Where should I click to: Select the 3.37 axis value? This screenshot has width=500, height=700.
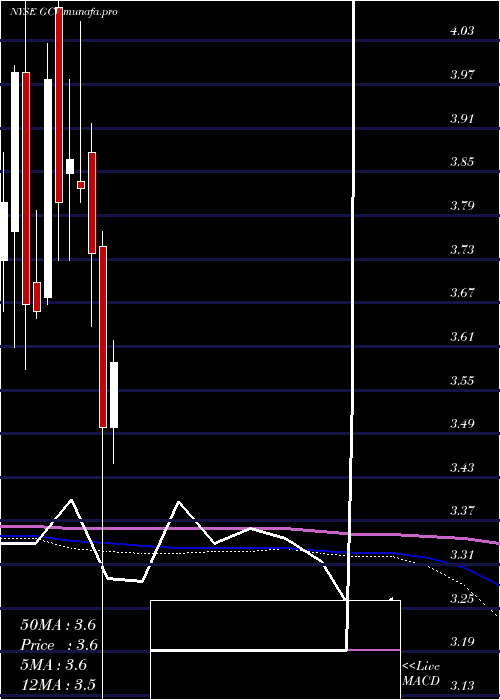pyautogui.click(x=462, y=510)
